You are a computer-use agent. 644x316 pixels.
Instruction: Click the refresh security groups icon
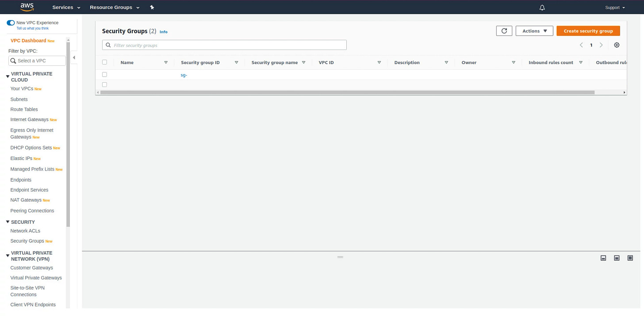[504, 30]
